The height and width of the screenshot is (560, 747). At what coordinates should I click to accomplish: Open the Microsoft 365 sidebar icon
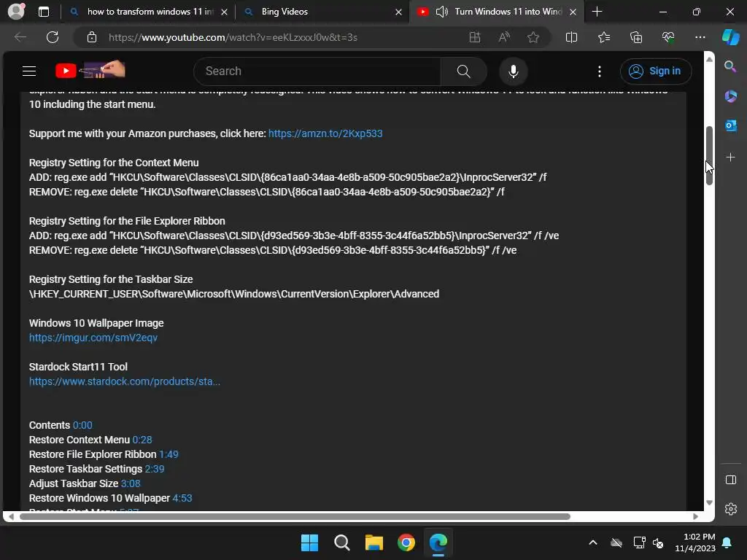tap(730, 96)
